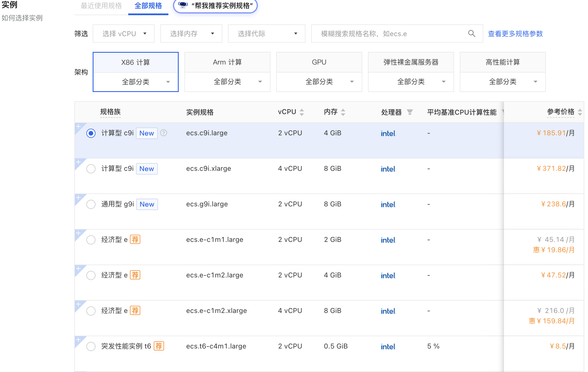
Task: Open the help tooltip beside 计算型 c9i
Action: 164,133
